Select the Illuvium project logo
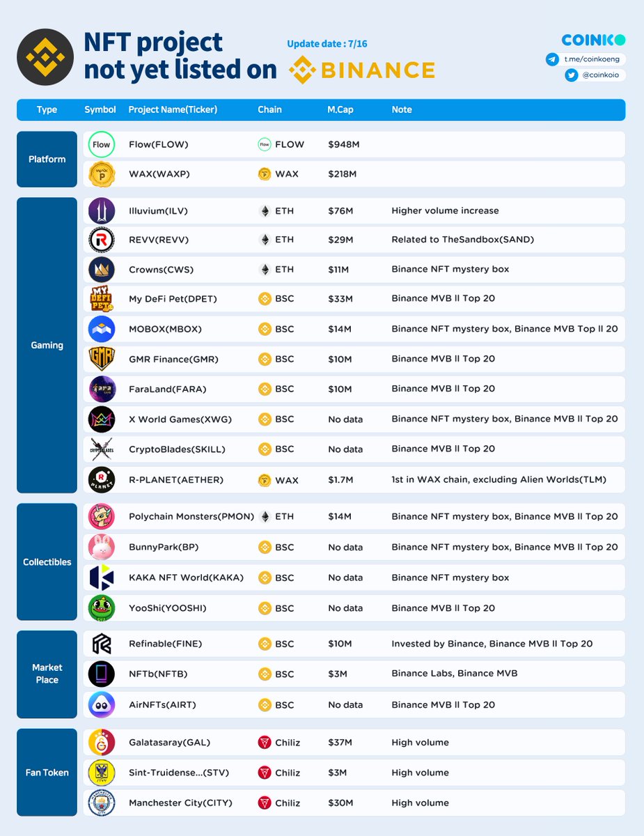644x836 pixels. pos(102,210)
